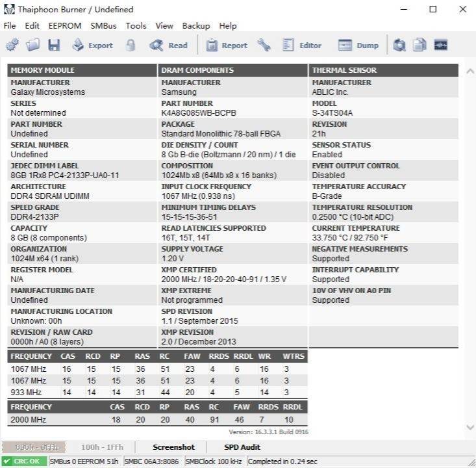Viewport: 476px width, 468px height.
Task: Open the SPD Editor
Action: pyautogui.click(x=301, y=45)
